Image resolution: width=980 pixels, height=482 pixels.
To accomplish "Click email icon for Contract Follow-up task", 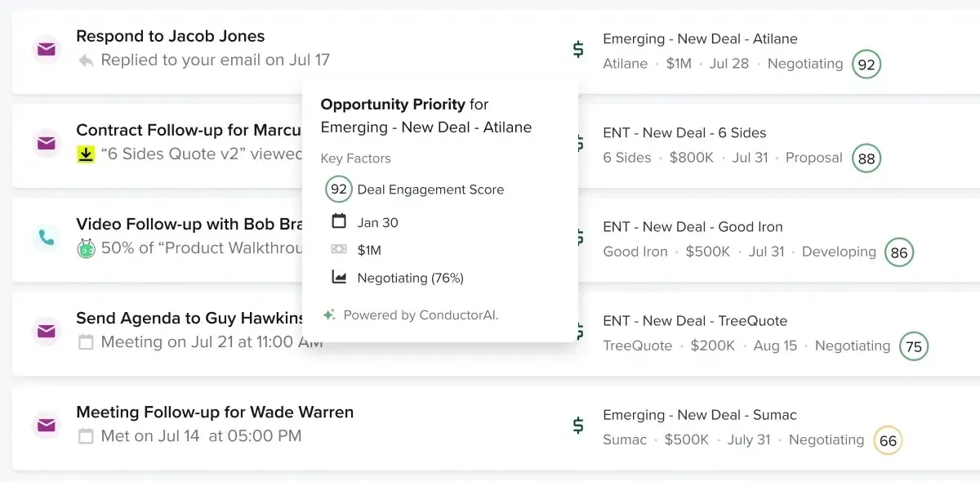I will click(x=47, y=143).
